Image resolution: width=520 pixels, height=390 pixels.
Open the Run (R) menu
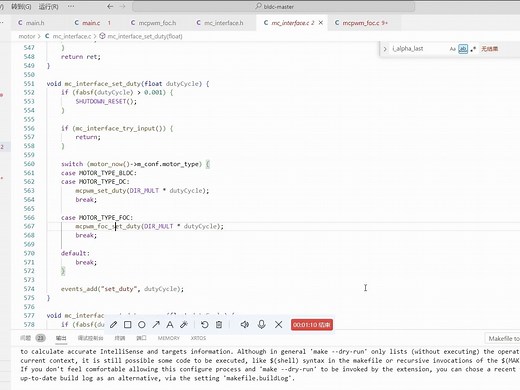48,6
